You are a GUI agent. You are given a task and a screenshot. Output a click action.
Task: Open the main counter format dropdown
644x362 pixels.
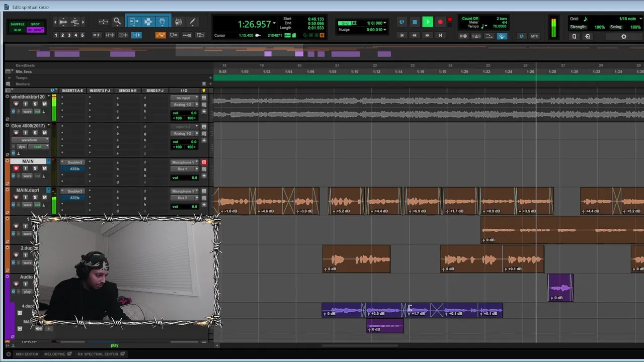[x=274, y=24]
